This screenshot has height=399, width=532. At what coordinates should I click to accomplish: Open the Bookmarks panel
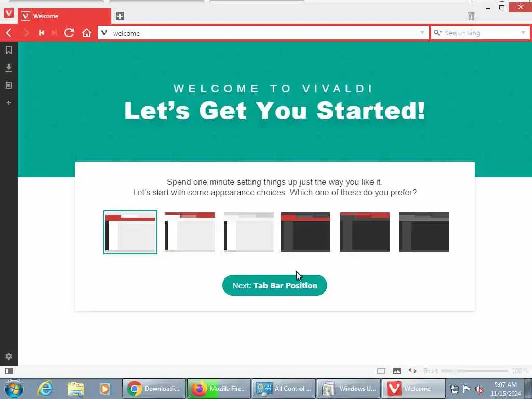[x=9, y=50]
